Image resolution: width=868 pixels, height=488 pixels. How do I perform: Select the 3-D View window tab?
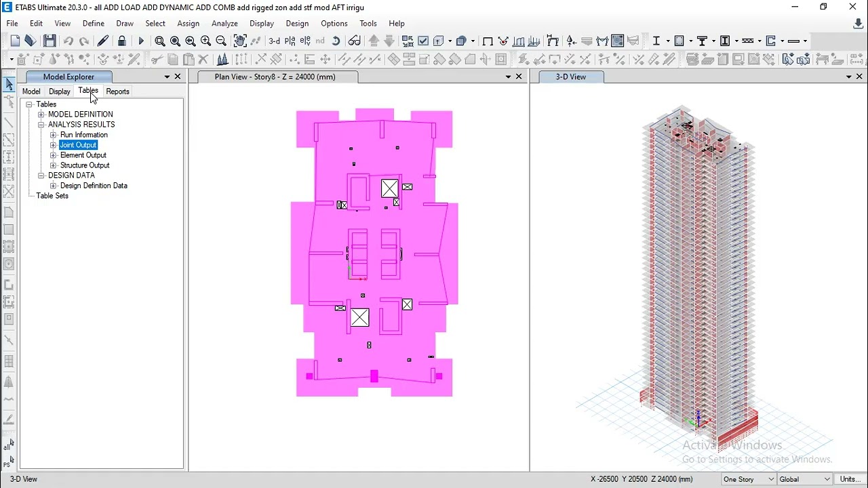571,77
